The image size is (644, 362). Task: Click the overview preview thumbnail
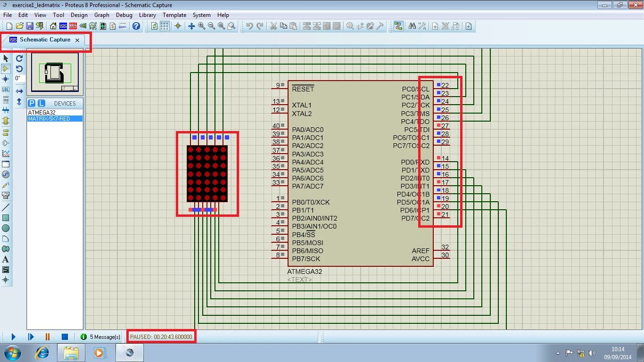55,72
